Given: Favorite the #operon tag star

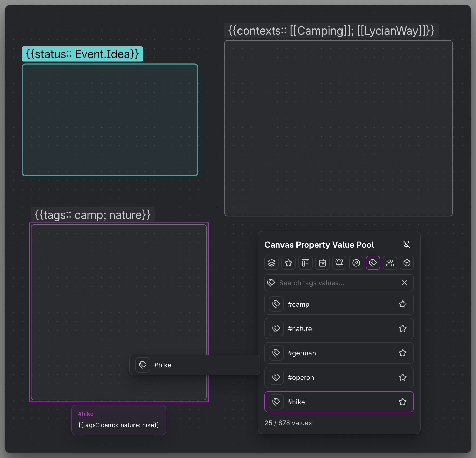Looking at the screenshot, I should pyautogui.click(x=403, y=377).
